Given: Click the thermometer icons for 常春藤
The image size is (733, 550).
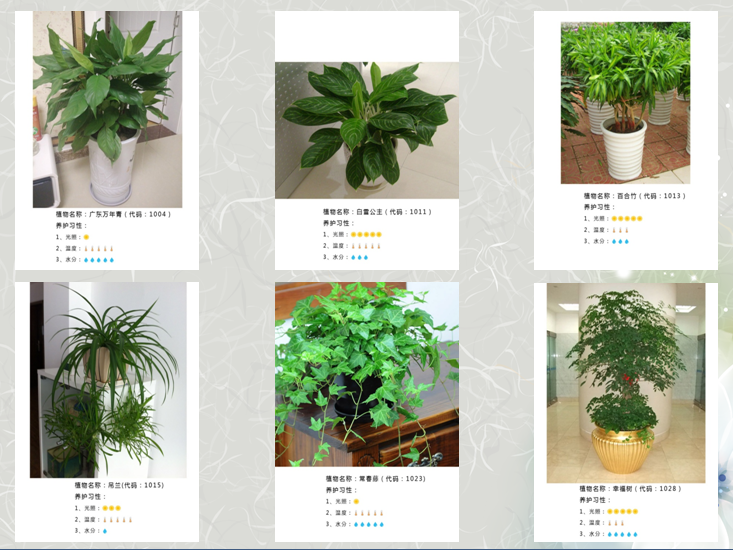Looking at the screenshot, I should pyautogui.click(x=369, y=513).
